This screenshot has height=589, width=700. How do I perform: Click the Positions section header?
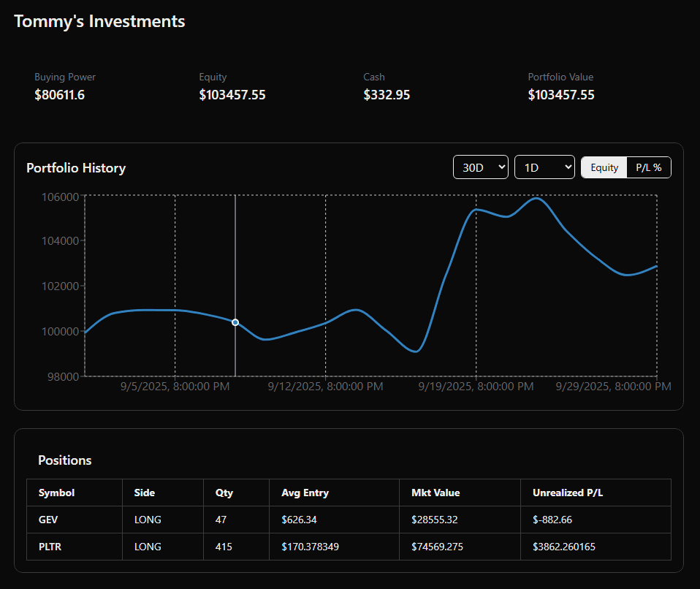coord(64,460)
